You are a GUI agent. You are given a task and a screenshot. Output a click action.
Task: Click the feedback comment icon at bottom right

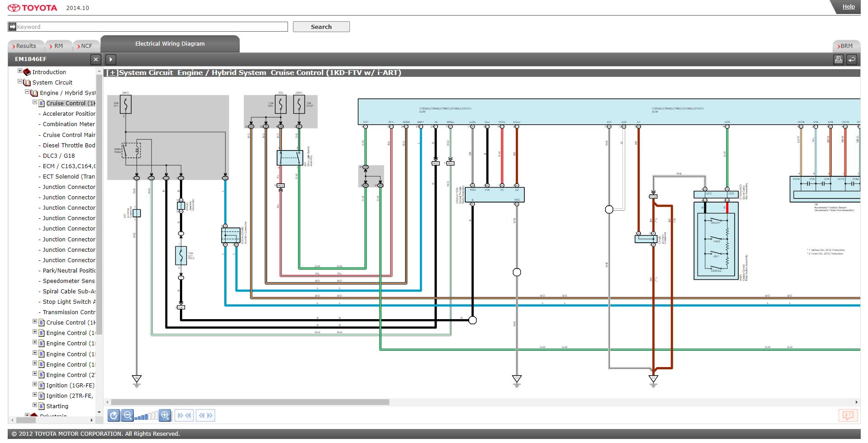848,415
